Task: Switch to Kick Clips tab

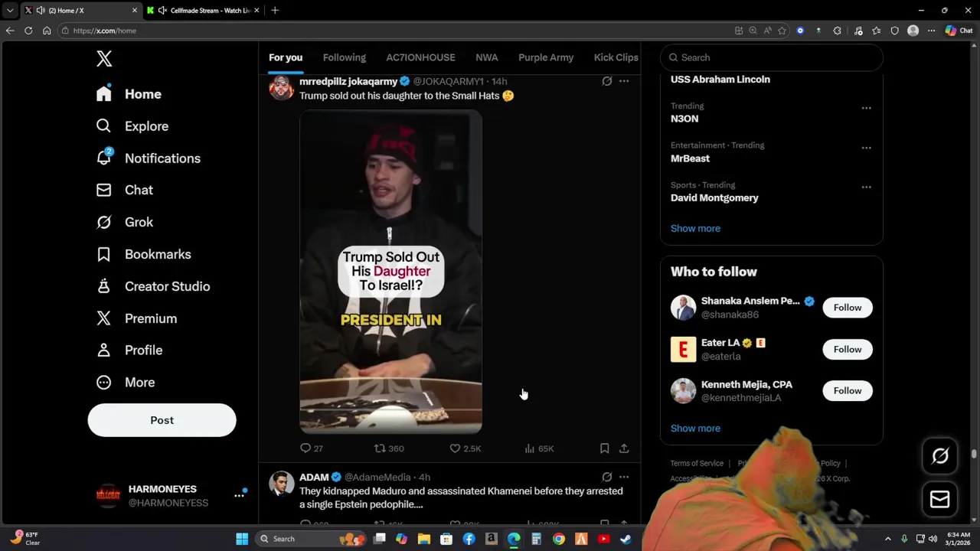Action: (616, 57)
